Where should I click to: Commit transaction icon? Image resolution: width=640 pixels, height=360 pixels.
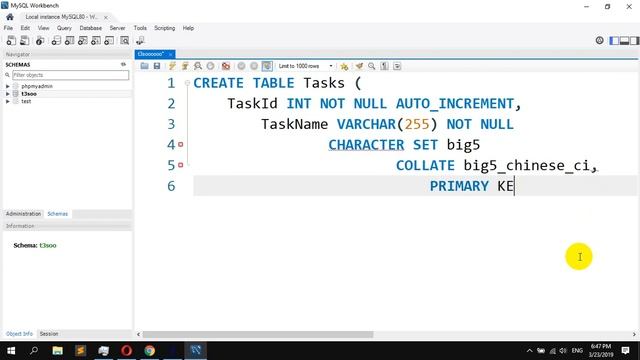pos(241,66)
